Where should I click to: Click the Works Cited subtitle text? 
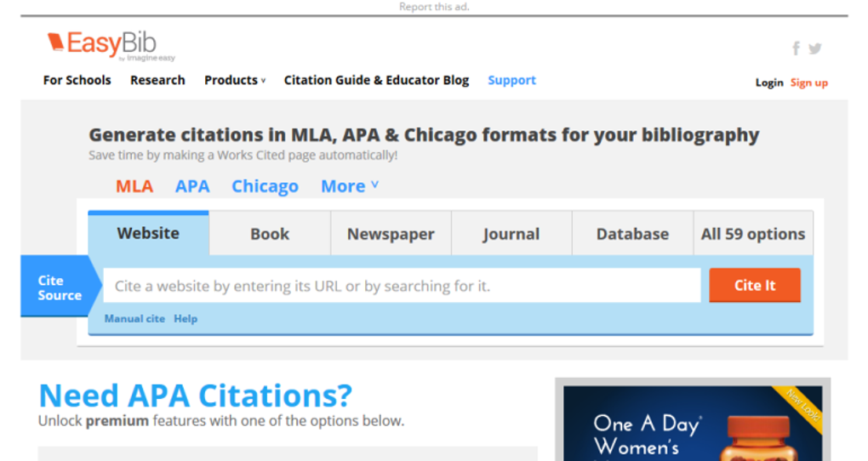click(x=243, y=155)
